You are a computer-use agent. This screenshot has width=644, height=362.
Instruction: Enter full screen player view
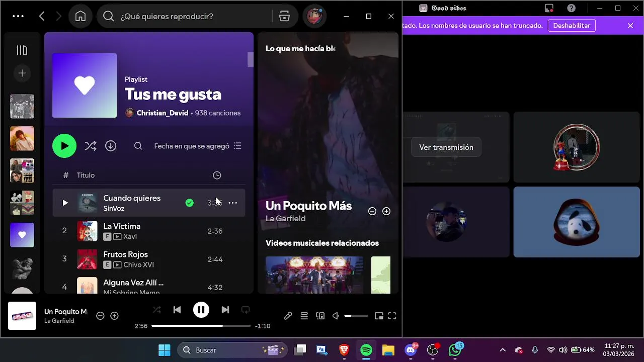[392, 316]
